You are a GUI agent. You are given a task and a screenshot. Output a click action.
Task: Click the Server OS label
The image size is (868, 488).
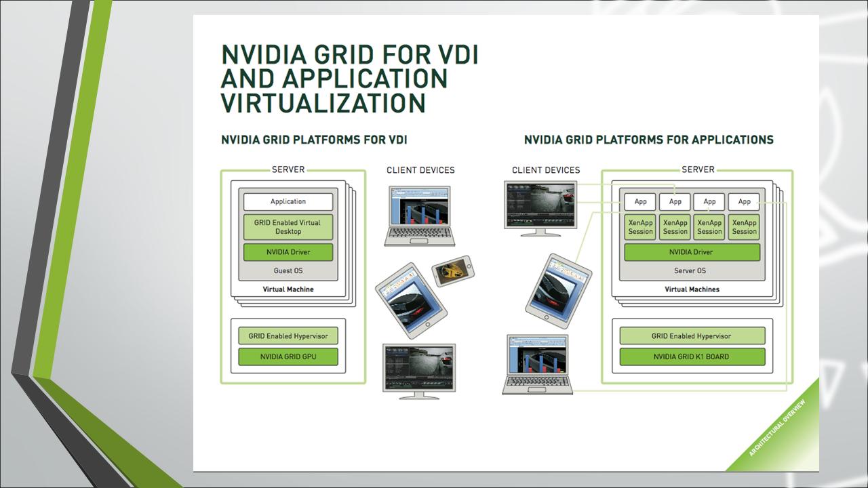pyautogui.click(x=691, y=270)
